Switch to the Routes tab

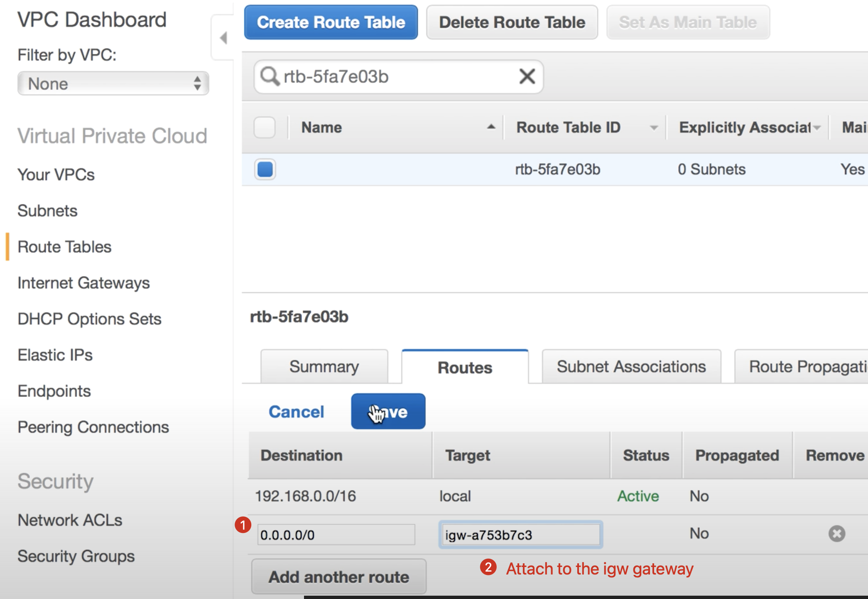click(465, 367)
